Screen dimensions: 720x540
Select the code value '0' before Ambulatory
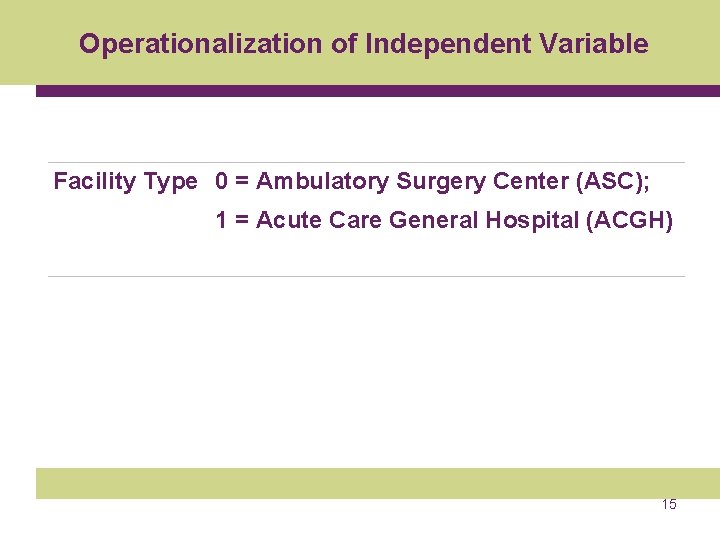[x=221, y=181]
